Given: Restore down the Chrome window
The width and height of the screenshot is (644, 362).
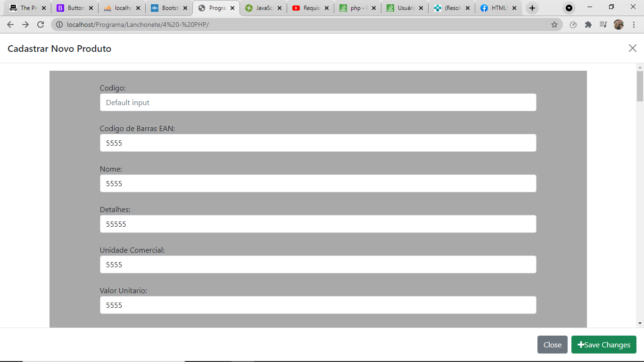Looking at the screenshot, I should (x=611, y=7).
